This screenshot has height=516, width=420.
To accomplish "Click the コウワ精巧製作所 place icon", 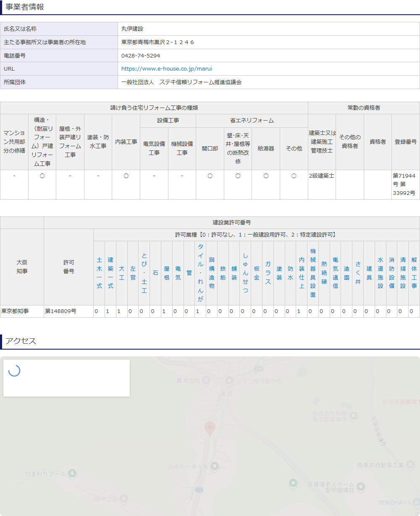I will point(229,381).
